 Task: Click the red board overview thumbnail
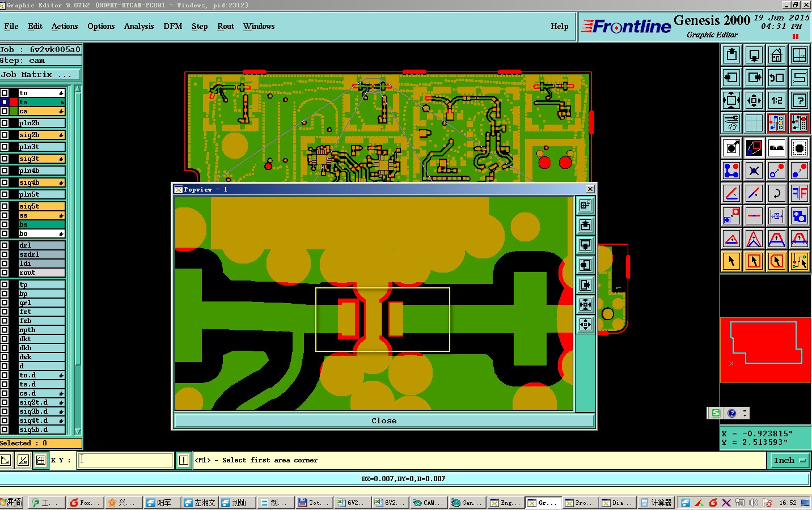(766, 350)
